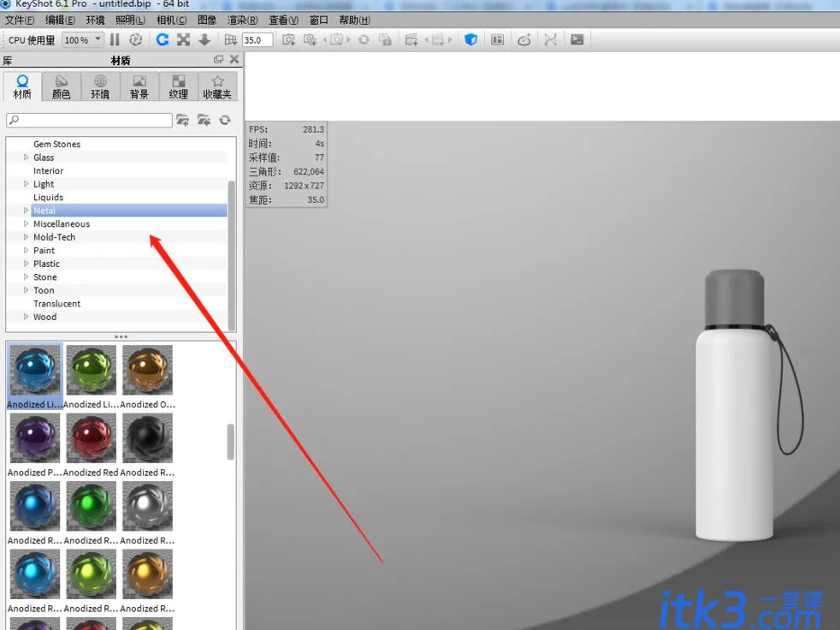Click the material search field
The height and width of the screenshot is (630, 840).
coord(90,120)
